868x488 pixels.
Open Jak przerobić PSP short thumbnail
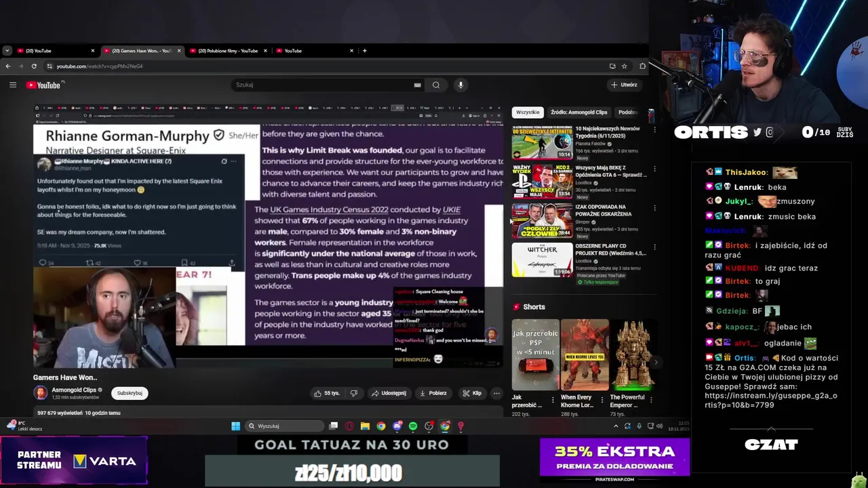coord(536,355)
